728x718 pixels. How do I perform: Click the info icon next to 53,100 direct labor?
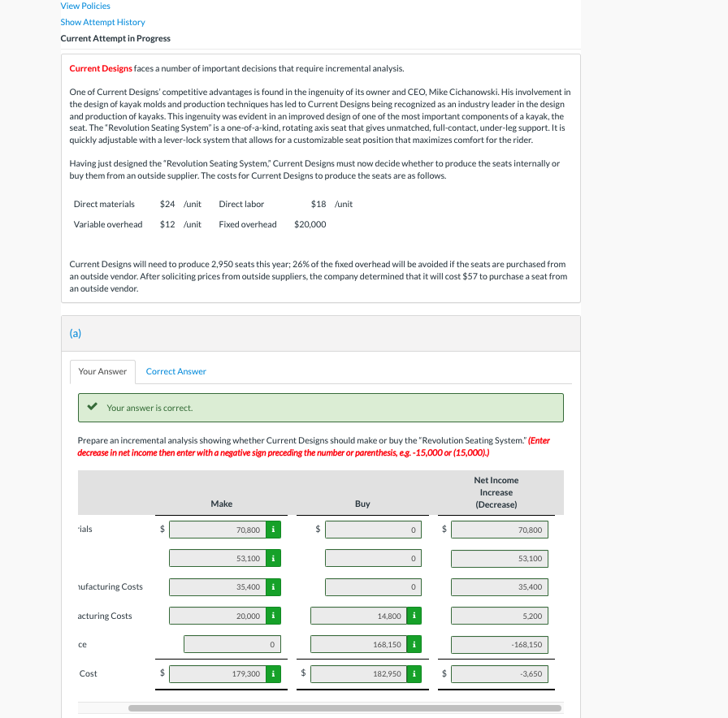tap(273, 558)
